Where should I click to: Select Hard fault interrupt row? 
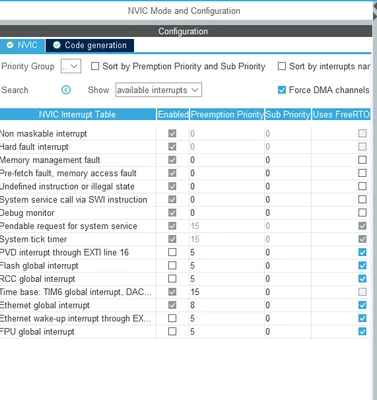tap(185, 147)
